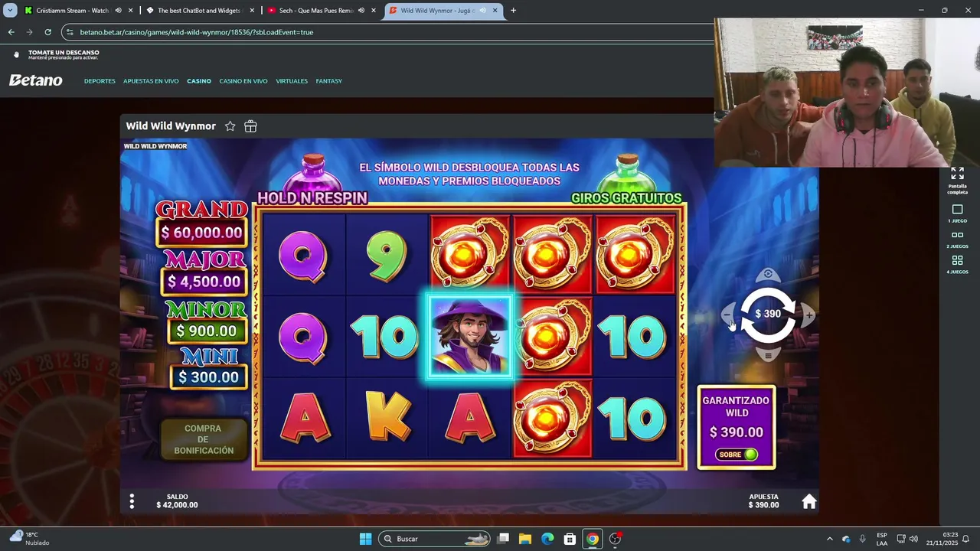Click the Apuesta $390.00 bet display
This screenshot has height=551, width=980.
763,501
